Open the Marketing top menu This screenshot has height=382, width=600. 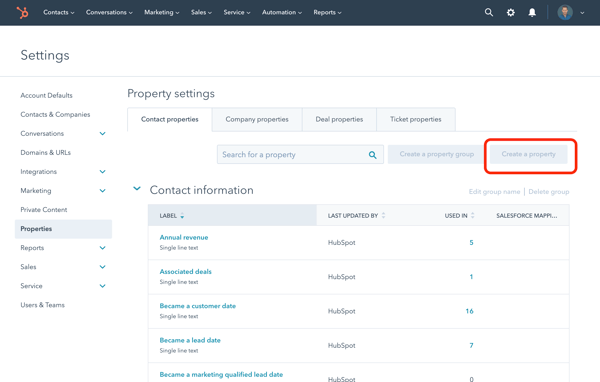tap(161, 12)
